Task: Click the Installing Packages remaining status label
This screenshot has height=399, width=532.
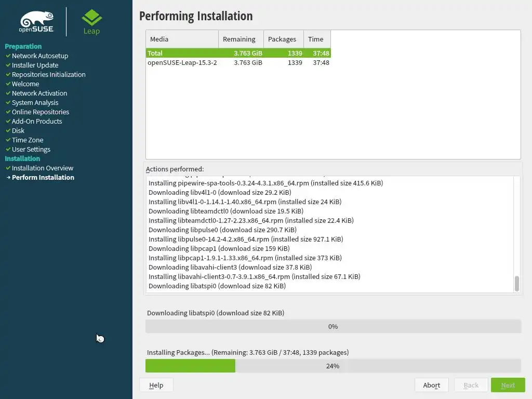Action: (248, 352)
